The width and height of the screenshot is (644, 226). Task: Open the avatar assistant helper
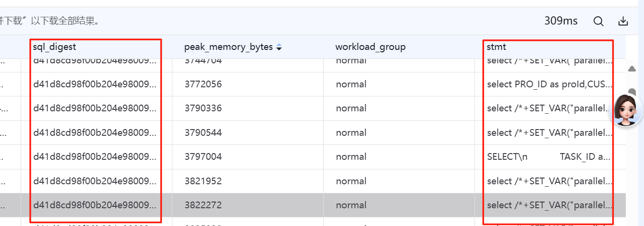(626, 110)
